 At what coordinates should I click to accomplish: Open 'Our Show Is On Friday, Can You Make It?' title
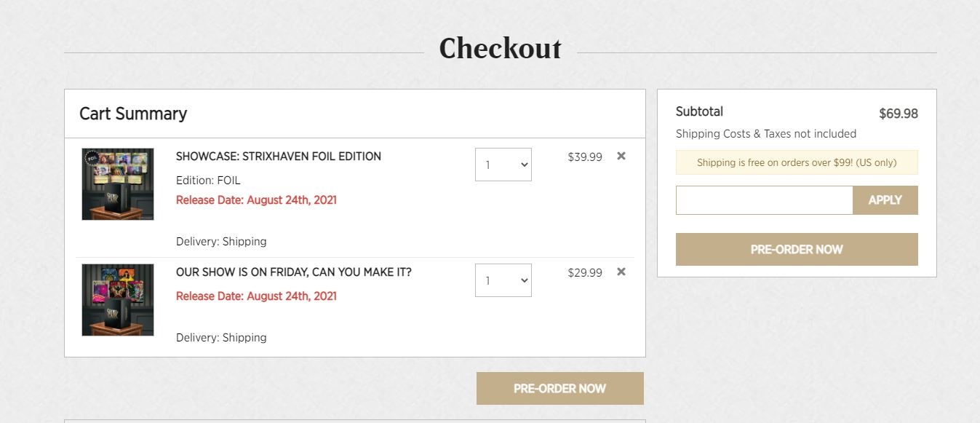point(294,272)
